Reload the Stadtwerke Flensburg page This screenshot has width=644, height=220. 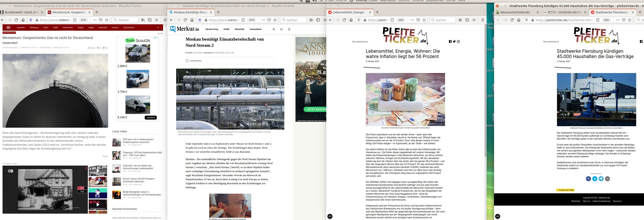pyautogui.click(x=512, y=20)
